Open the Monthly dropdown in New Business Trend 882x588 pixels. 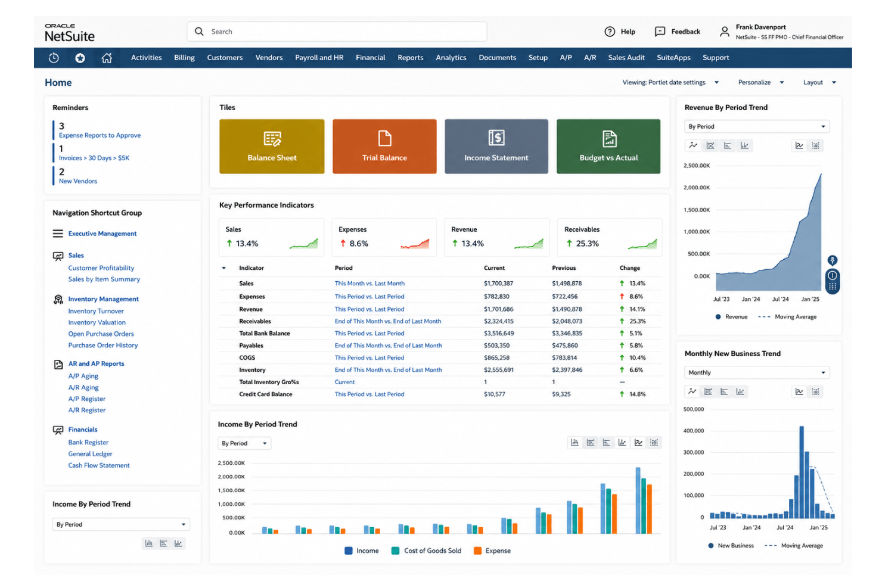(757, 372)
